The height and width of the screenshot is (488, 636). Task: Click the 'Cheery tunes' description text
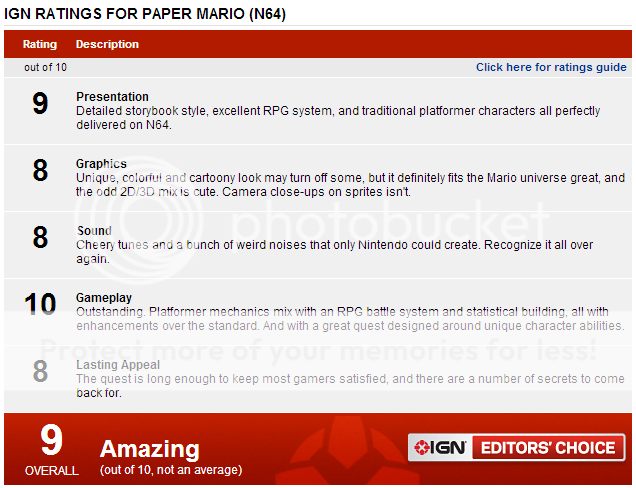click(x=335, y=252)
